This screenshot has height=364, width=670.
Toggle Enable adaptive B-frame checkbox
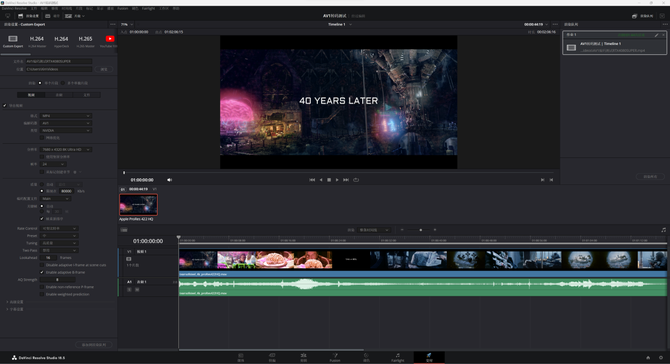[x=42, y=272]
